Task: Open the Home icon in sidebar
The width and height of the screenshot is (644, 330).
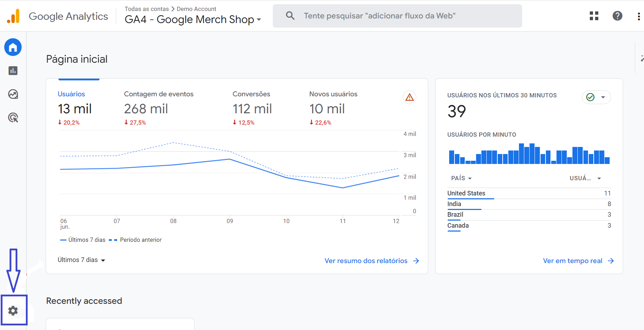Action: pos(13,47)
